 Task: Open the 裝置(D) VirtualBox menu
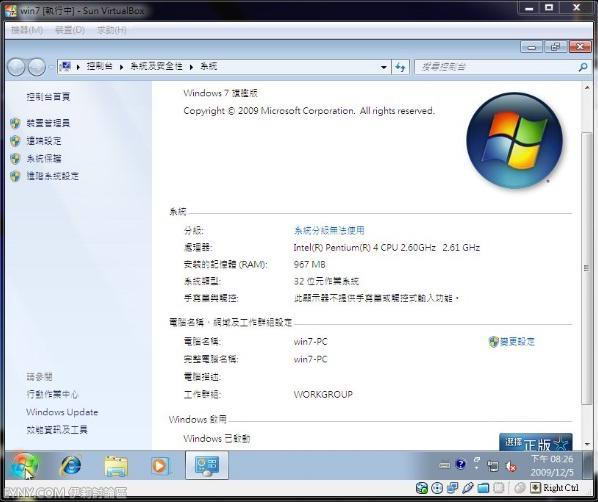click(70, 30)
